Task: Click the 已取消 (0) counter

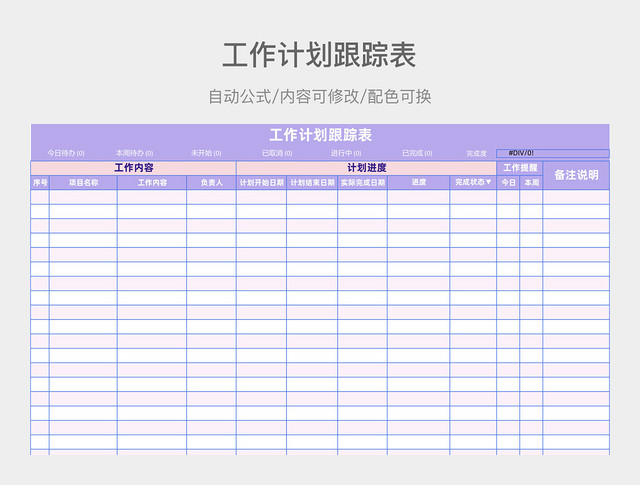Action: click(x=277, y=153)
